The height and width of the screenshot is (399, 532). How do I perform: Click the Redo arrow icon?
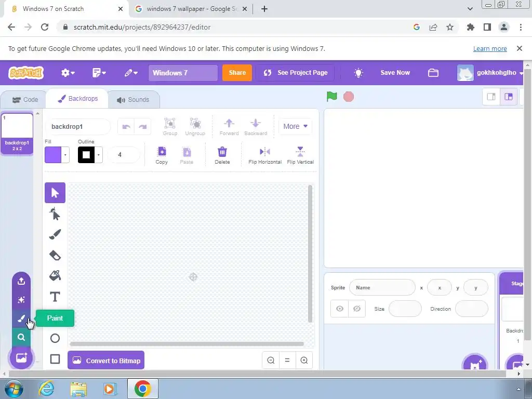click(x=143, y=127)
